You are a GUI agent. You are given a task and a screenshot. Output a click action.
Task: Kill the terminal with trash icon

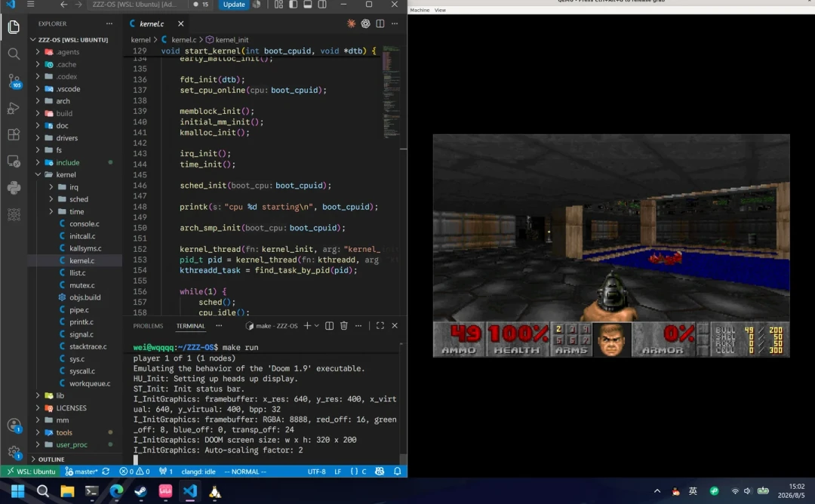(343, 326)
